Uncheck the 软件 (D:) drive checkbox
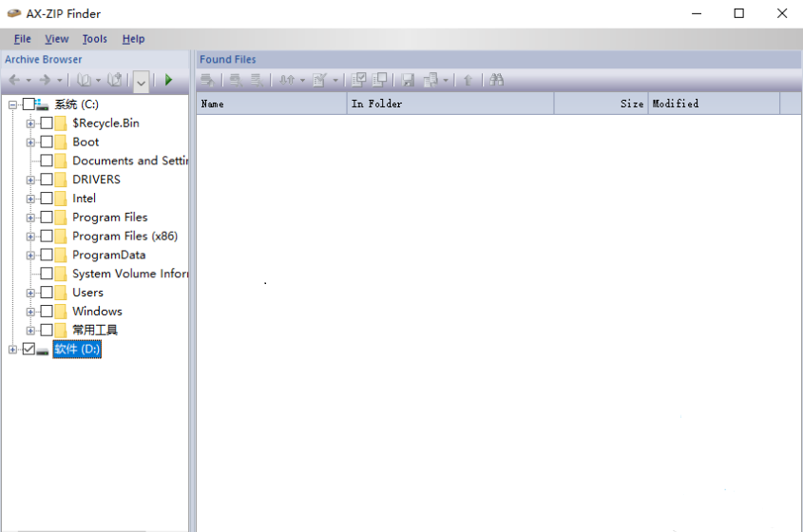803x532 pixels. [29, 350]
